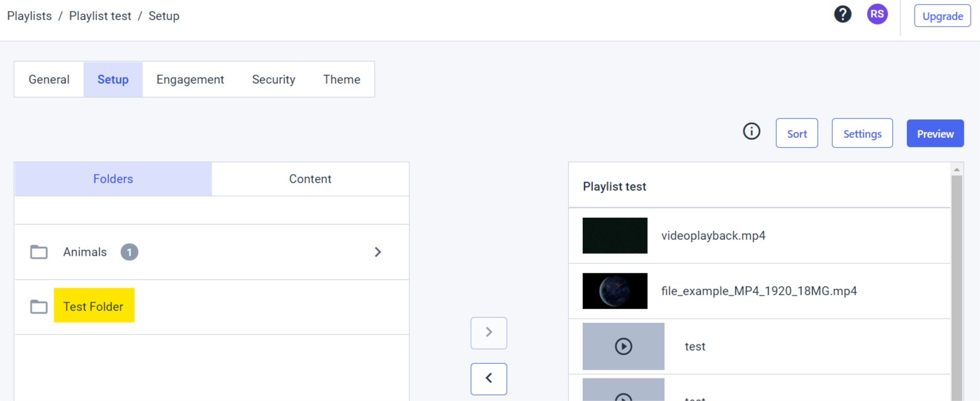Select the test item name in playlist
Viewport: 980px width, 401px height.
pos(695,346)
